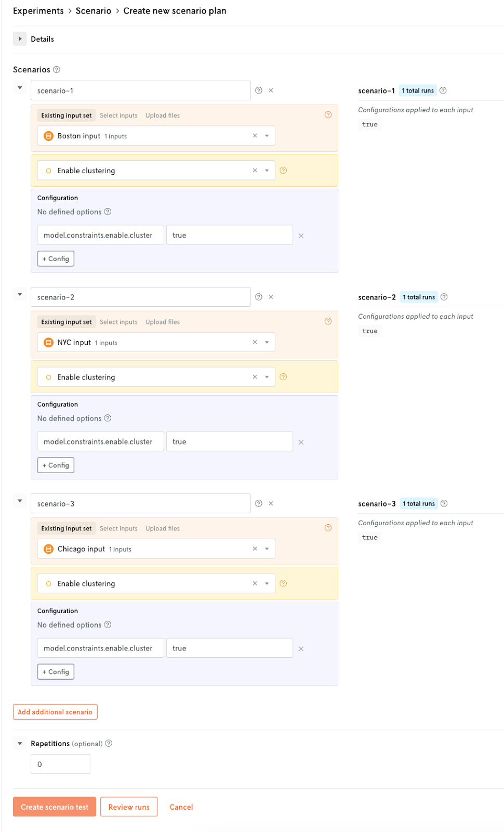Click help icon next to Enable clustering in scenario-1
Screen dimensions: 504x832
(x=283, y=170)
